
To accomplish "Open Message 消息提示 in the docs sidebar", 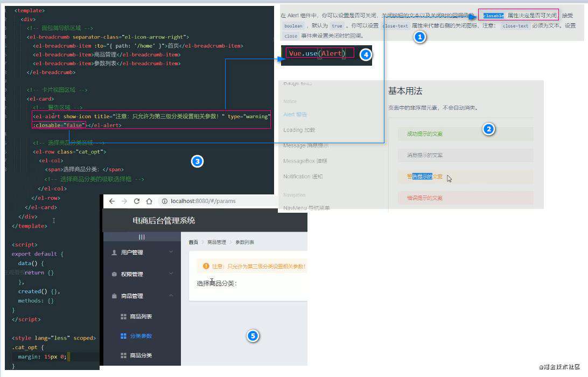I will (x=306, y=145).
